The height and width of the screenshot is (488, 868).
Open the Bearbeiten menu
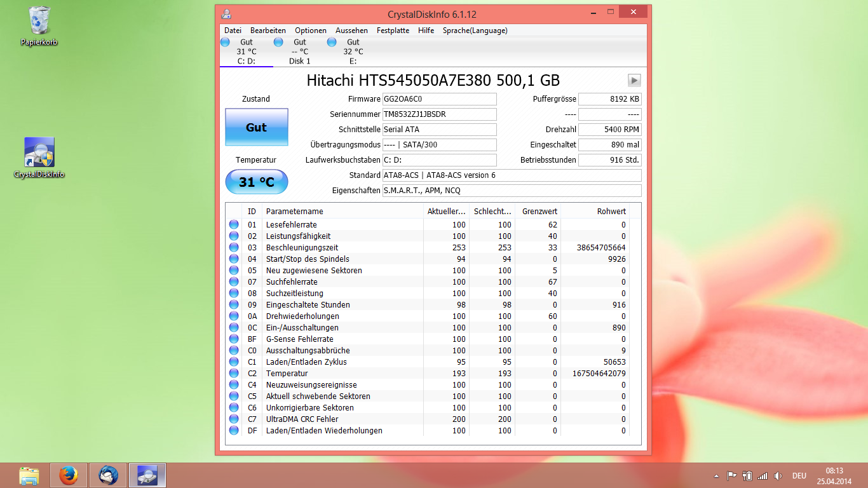[268, 30]
